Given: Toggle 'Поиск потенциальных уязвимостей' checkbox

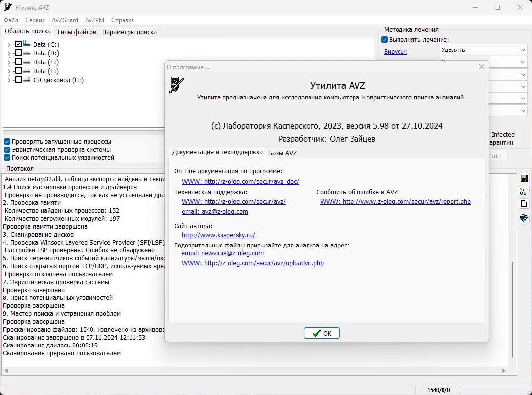Looking at the screenshot, I should (7, 158).
